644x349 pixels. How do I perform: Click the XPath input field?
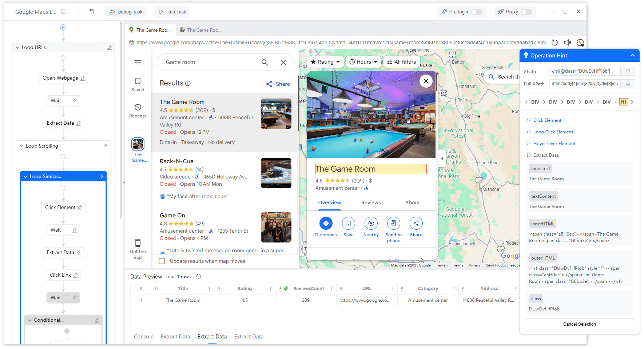point(585,71)
